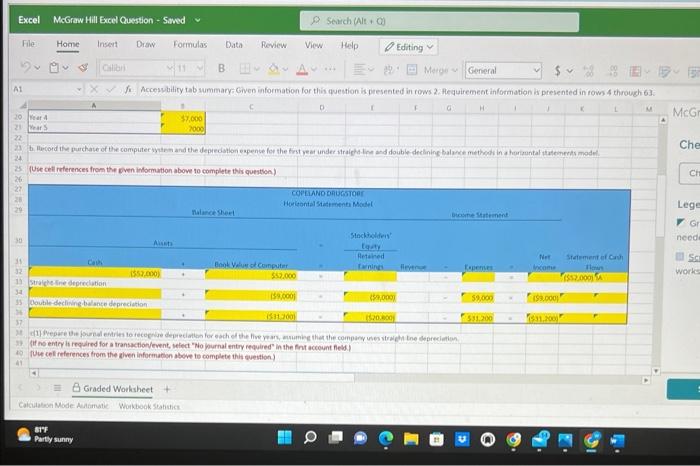Viewport: 700px width, 466px height.
Task: Open the weather widget 81°F Partly sunny
Action: (x=45, y=434)
